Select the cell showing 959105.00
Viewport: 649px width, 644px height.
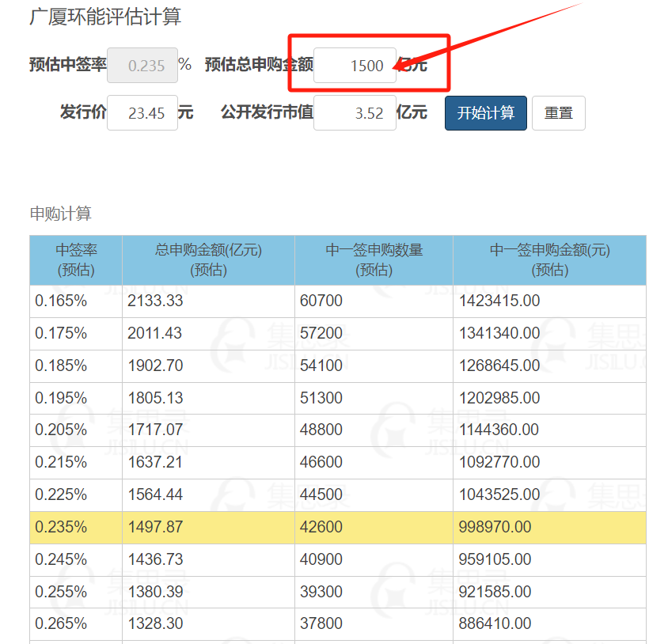(x=549, y=559)
